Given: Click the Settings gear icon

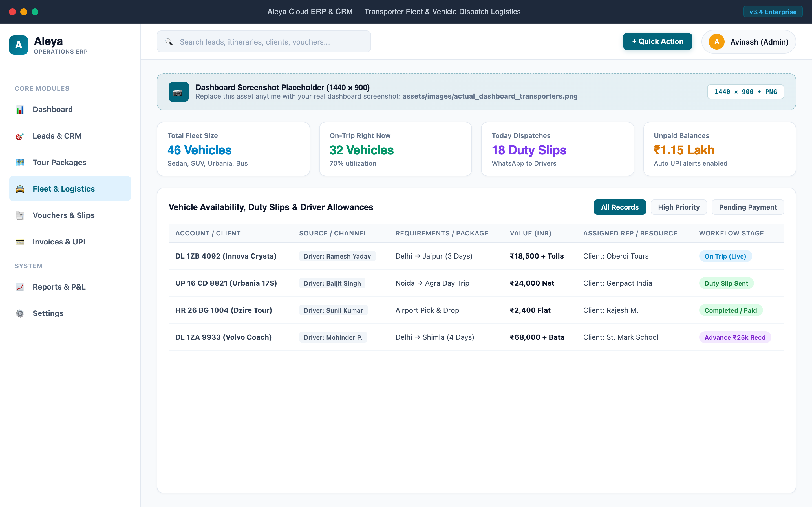Looking at the screenshot, I should click(20, 313).
